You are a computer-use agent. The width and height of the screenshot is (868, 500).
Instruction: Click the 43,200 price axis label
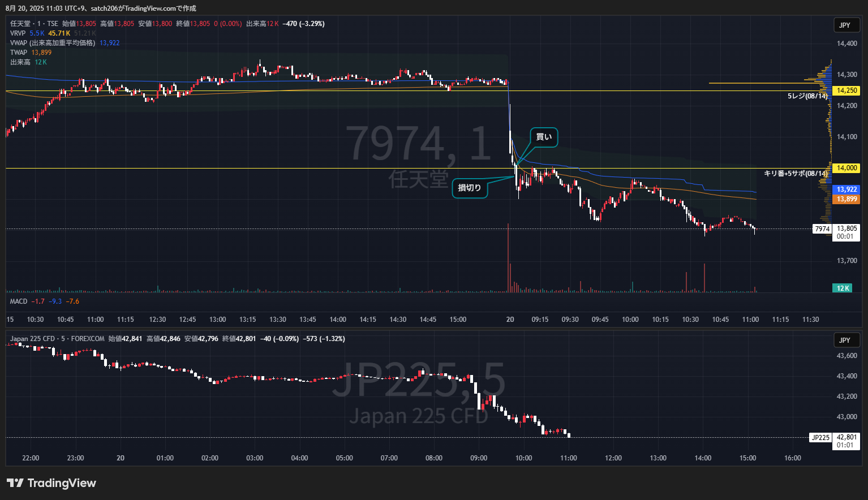pyautogui.click(x=847, y=396)
